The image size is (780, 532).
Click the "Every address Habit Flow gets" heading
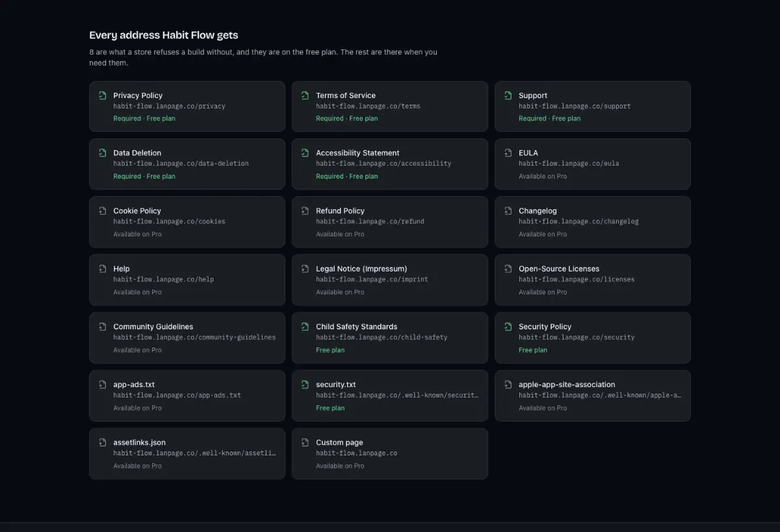tap(164, 35)
